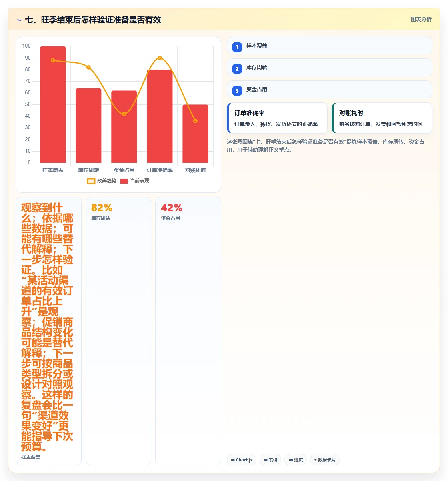Toggle the 当前表现 legend swatch
The image size is (448, 481).
click(124, 181)
